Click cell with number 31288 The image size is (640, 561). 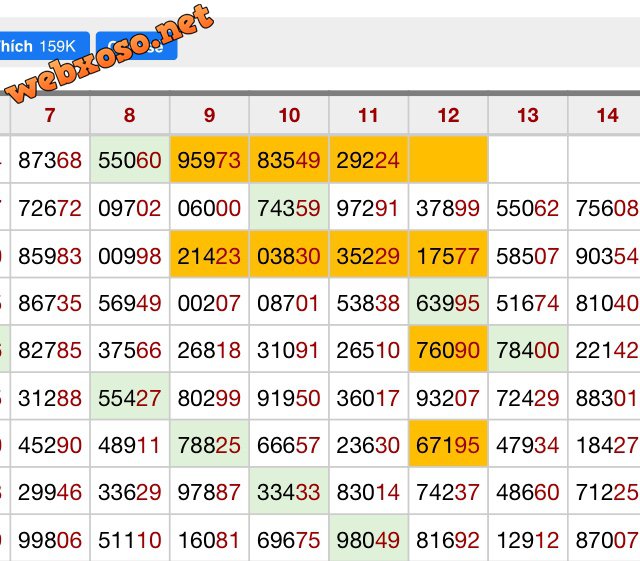[50, 397]
